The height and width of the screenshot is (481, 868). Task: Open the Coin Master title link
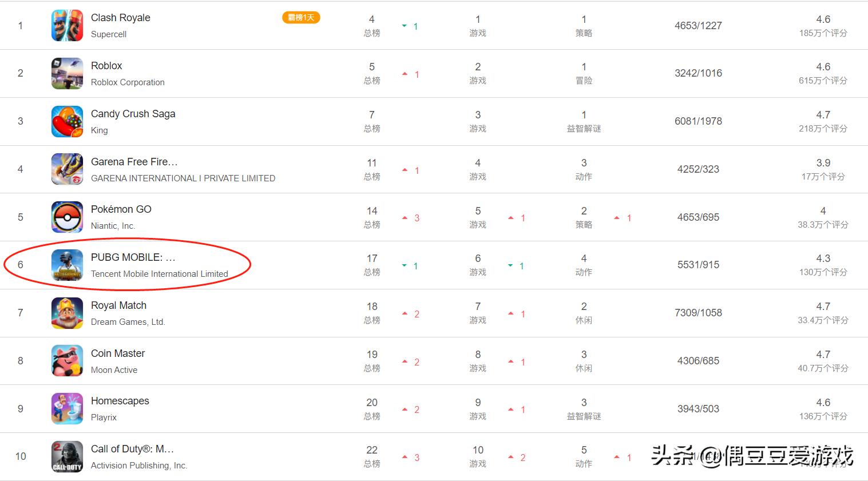click(118, 353)
